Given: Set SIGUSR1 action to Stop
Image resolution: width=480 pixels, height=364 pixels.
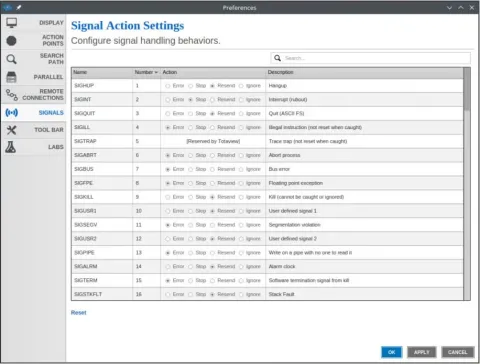Looking at the screenshot, I should pyautogui.click(x=190, y=211).
